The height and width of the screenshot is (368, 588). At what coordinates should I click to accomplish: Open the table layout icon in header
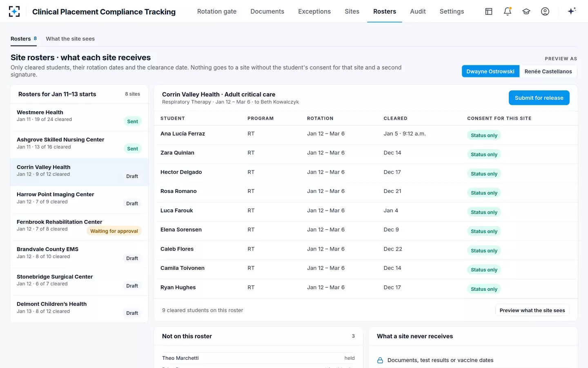489,11
